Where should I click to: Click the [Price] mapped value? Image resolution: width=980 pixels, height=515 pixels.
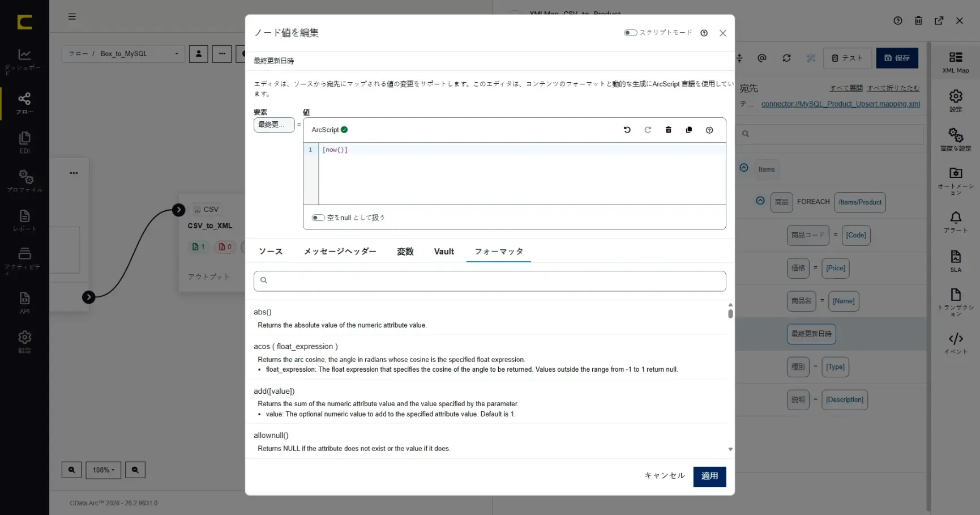836,269
